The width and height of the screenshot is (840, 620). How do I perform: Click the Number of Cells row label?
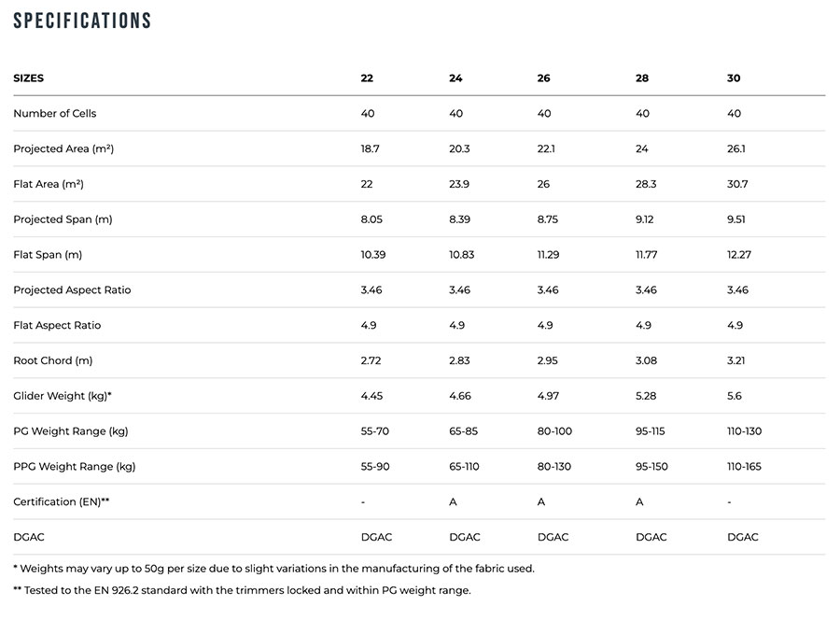[55, 114]
